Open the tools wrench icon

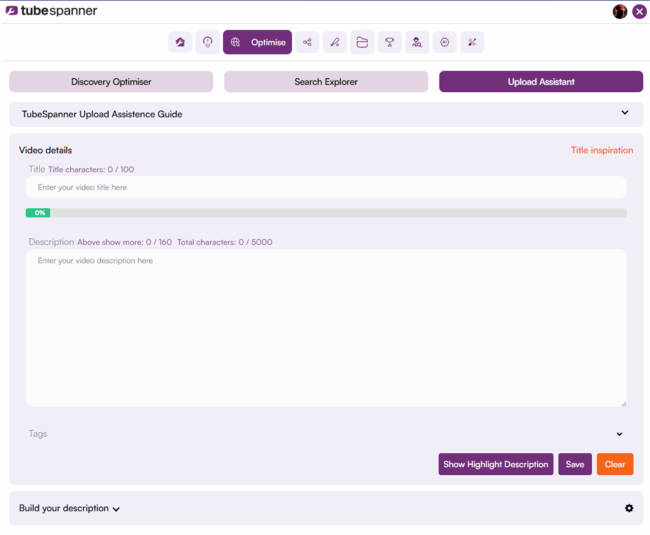[472, 42]
